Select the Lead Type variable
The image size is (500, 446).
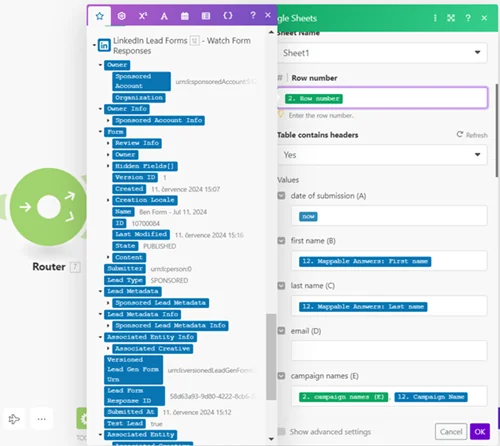coord(125,280)
